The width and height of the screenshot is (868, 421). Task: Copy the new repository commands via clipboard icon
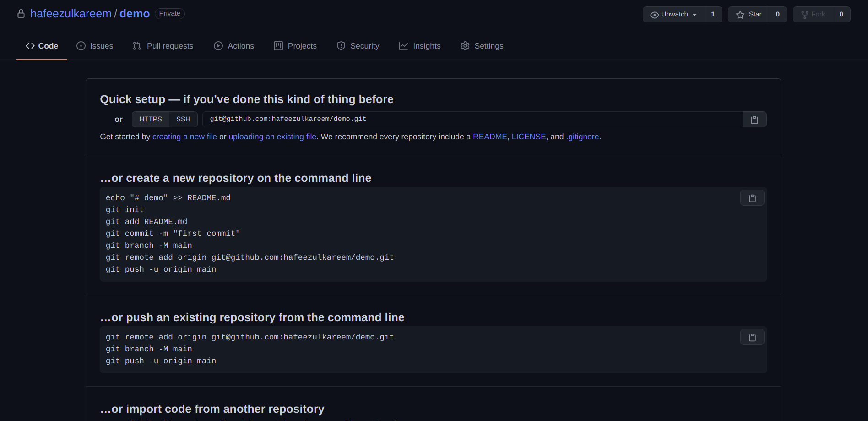(752, 197)
